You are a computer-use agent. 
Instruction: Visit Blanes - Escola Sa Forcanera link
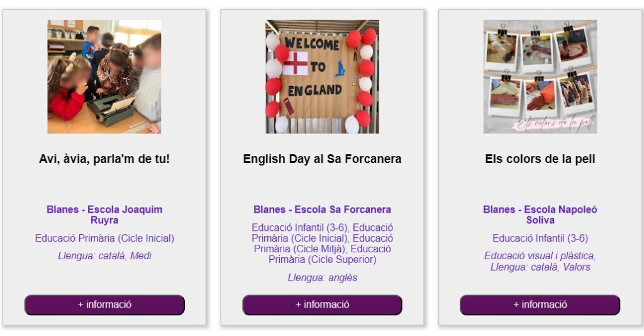coord(322,210)
